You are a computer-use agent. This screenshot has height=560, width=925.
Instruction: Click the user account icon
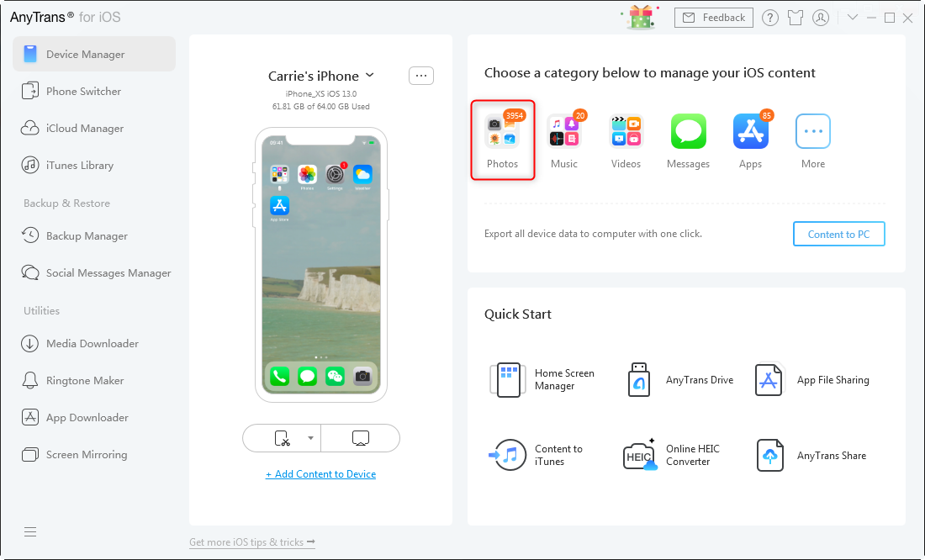click(821, 18)
